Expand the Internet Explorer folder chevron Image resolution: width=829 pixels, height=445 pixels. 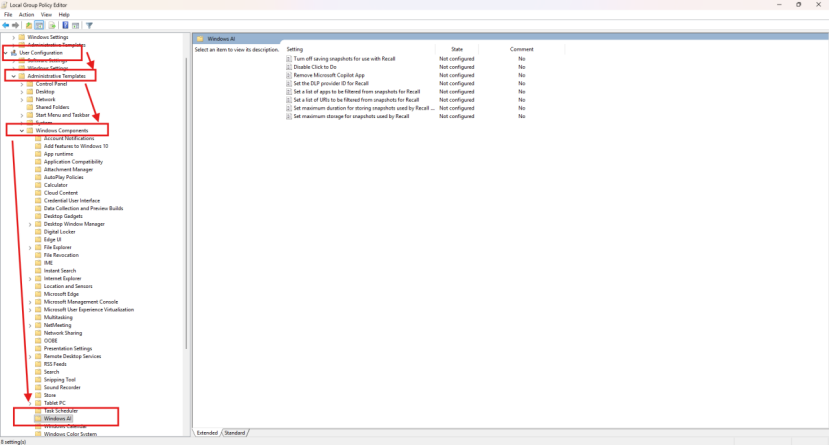(x=30, y=279)
